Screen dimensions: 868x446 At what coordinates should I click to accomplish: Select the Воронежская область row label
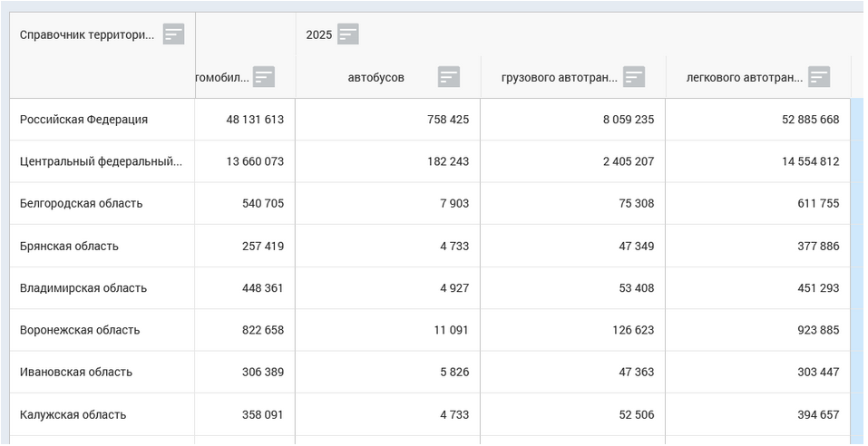pyautogui.click(x=80, y=330)
